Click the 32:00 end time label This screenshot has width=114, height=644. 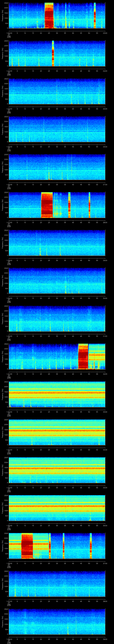pyautogui.click(x=105, y=374)
